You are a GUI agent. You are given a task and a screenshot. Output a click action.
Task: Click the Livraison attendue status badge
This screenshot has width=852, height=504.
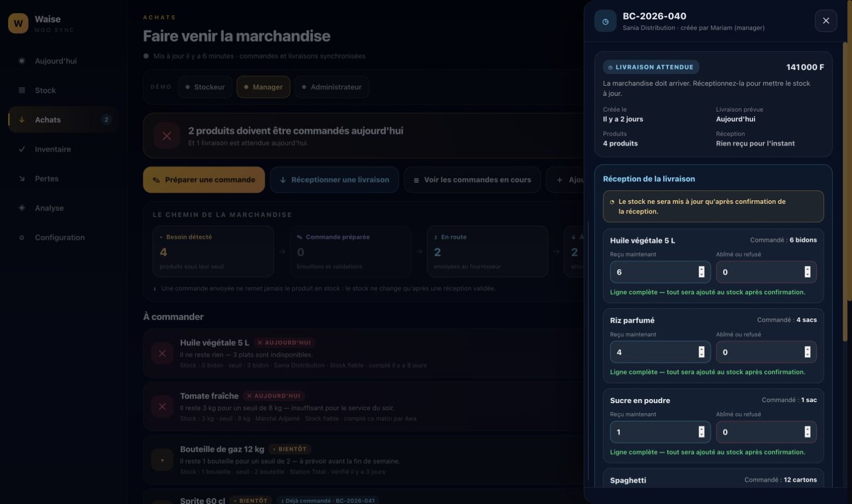pos(651,67)
